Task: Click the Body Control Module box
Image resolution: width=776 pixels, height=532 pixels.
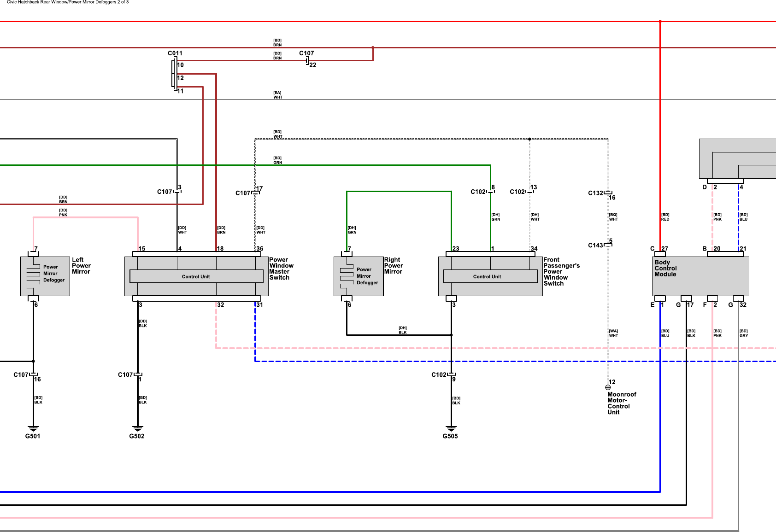Action: click(x=700, y=276)
